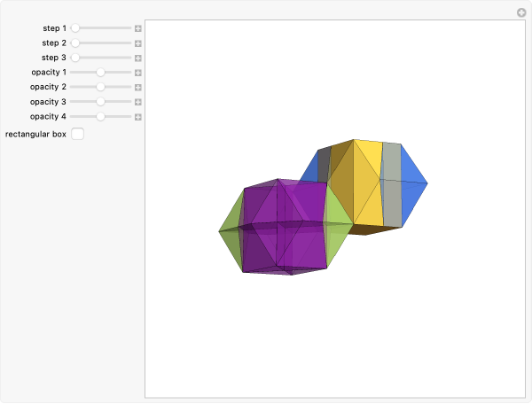Expand the step 1 slider controls
This screenshot has width=532, height=404.
click(x=138, y=28)
